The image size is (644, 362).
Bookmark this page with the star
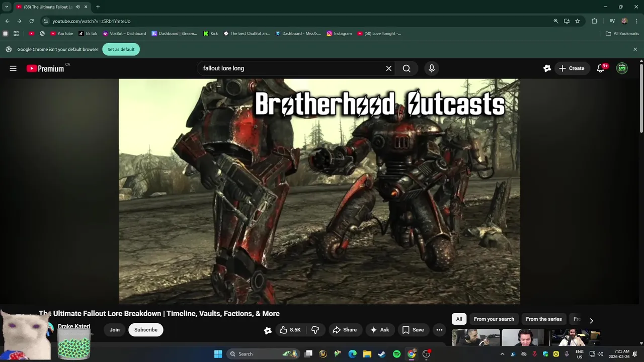pyautogui.click(x=578, y=21)
